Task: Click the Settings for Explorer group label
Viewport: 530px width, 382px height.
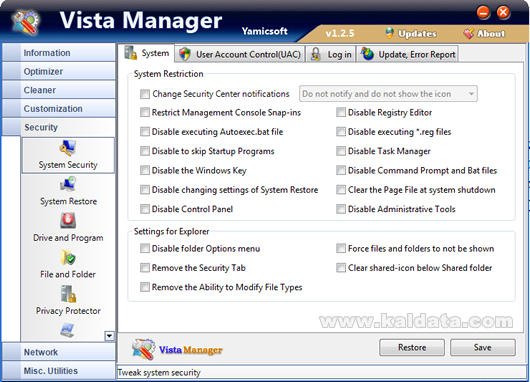Action: [x=171, y=231]
